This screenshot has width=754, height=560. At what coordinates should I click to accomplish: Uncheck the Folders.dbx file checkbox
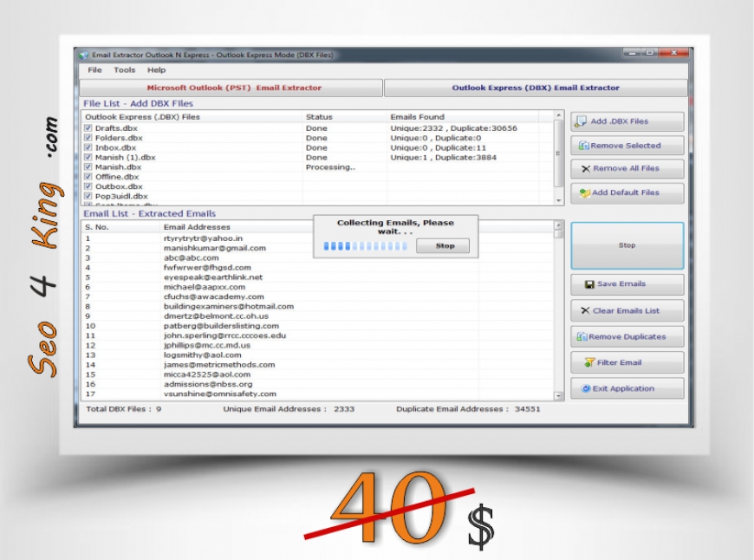coord(88,138)
